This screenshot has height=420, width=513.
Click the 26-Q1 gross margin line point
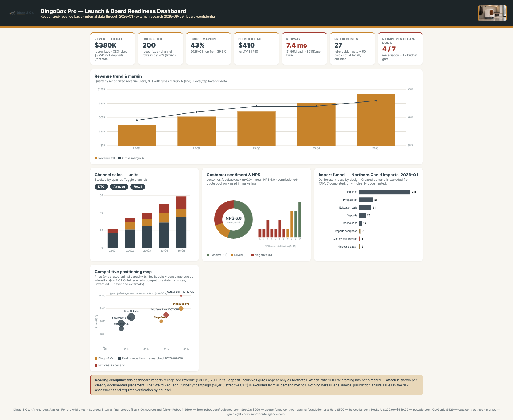point(376,101)
